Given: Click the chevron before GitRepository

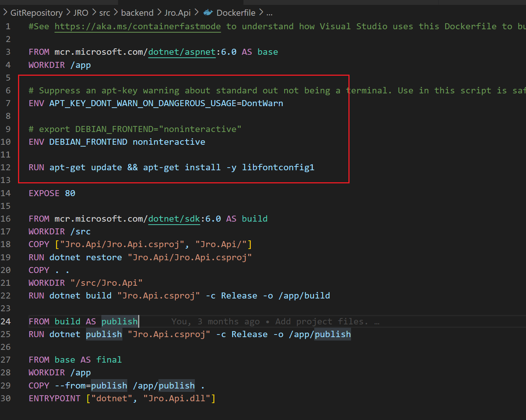Looking at the screenshot, I should [x=5, y=12].
